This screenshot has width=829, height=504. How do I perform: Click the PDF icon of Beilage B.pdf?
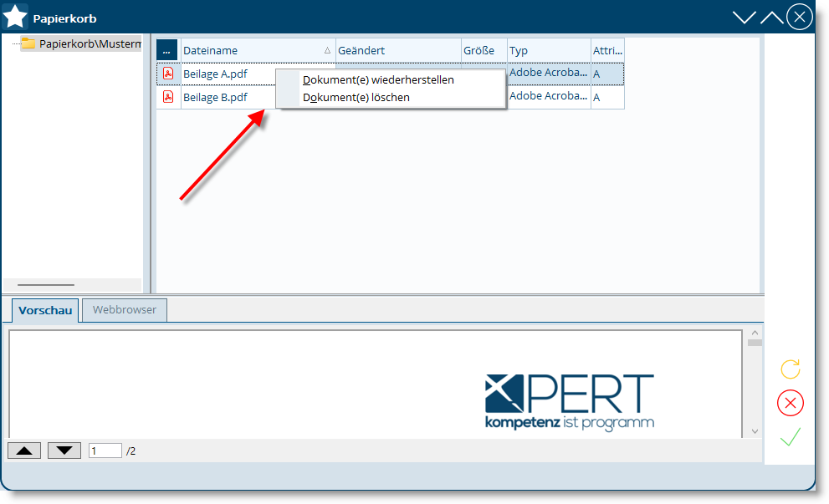[168, 97]
